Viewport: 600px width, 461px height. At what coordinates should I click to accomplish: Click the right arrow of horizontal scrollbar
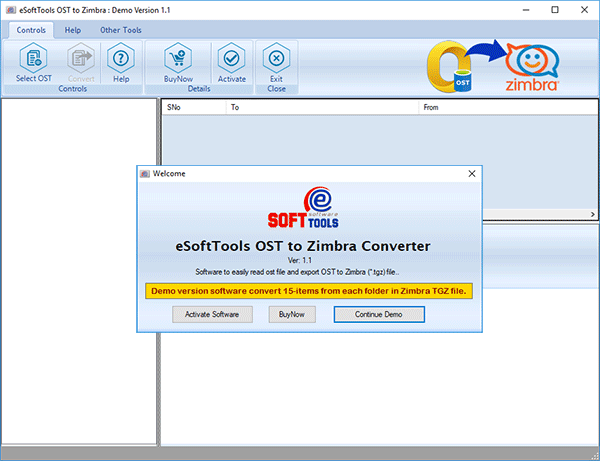click(593, 214)
